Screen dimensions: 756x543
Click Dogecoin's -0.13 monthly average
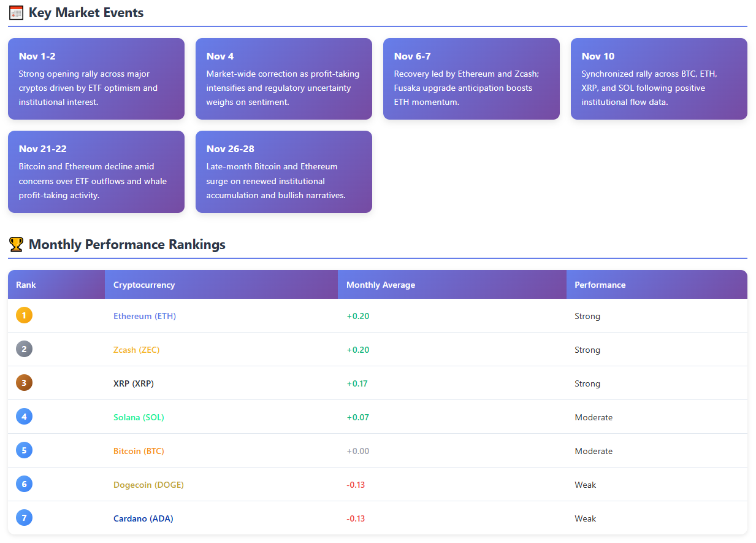click(356, 485)
